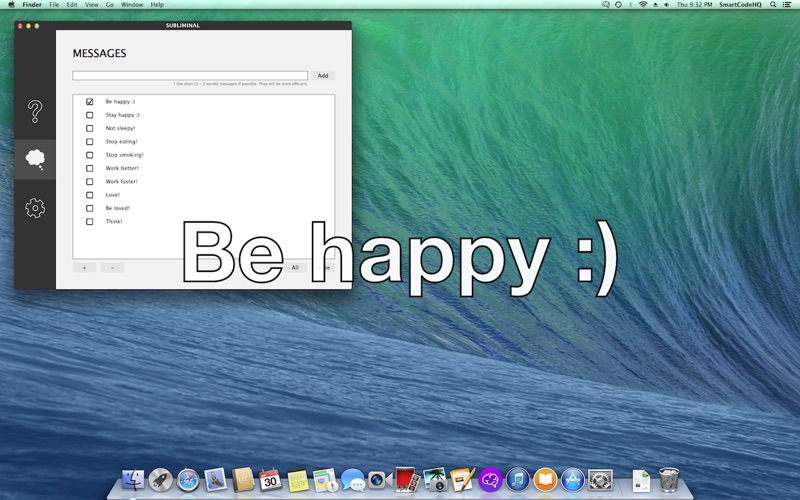Open Time Machine menu bar icon

[x=618, y=5]
